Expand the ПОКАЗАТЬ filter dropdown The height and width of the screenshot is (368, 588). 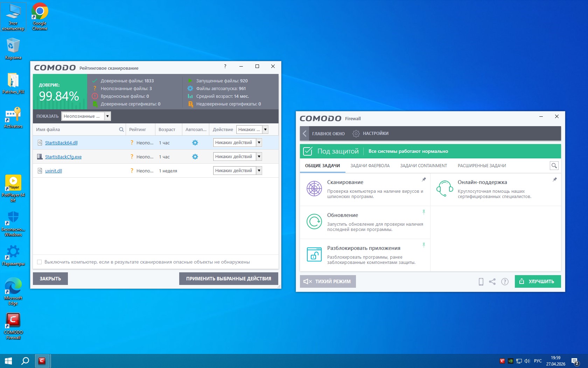pyautogui.click(x=108, y=116)
